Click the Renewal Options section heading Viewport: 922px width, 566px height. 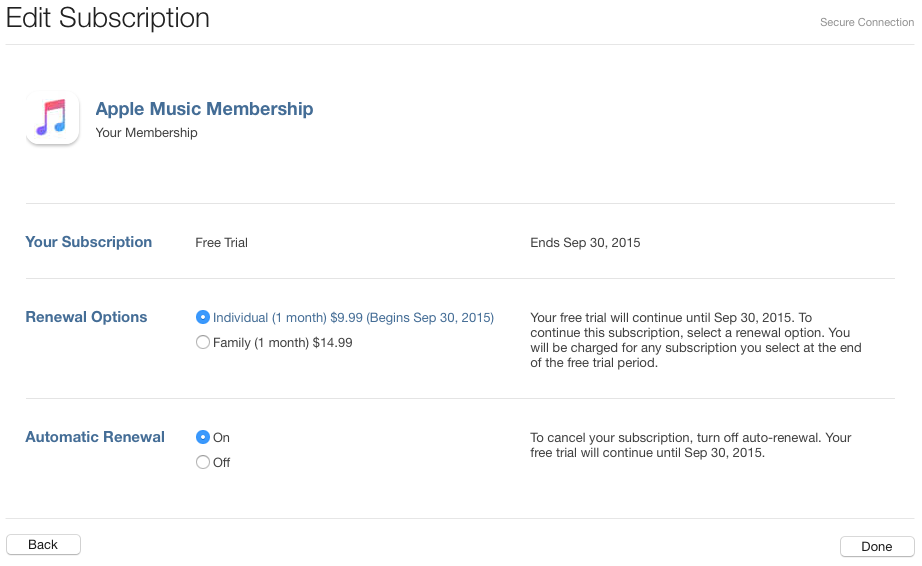pyautogui.click(x=86, y=317)
